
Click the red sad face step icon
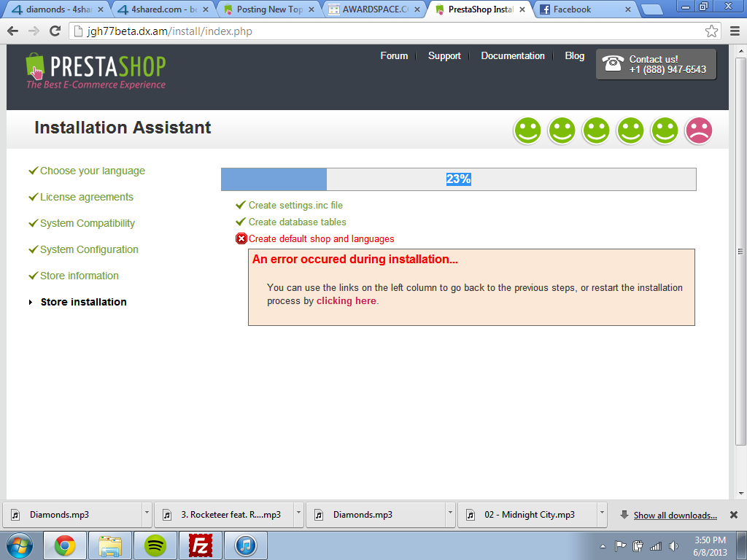click(x=699, y=131)
